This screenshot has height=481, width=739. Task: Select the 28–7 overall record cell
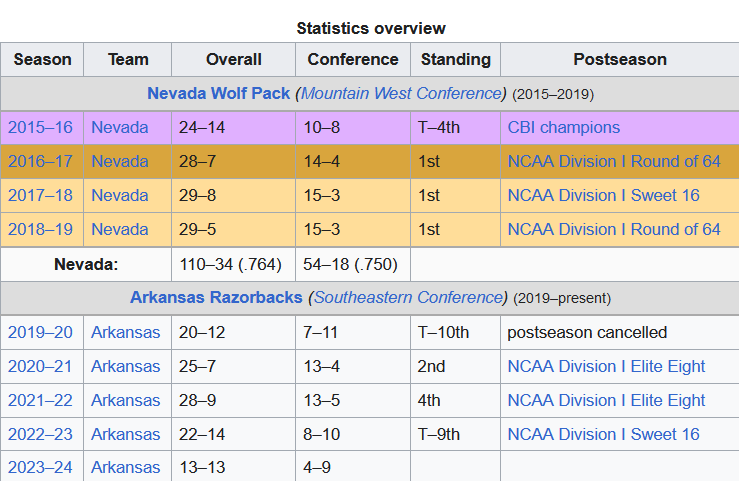(x=233, y=161)
